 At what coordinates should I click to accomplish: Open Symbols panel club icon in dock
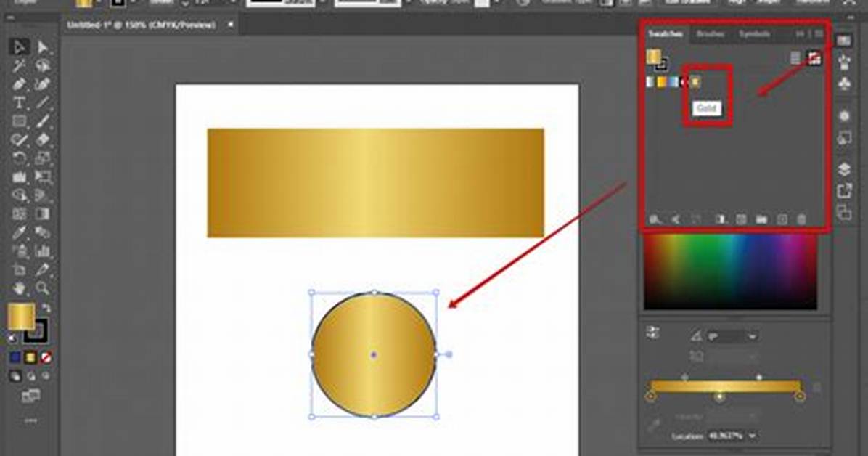[844, 83]
